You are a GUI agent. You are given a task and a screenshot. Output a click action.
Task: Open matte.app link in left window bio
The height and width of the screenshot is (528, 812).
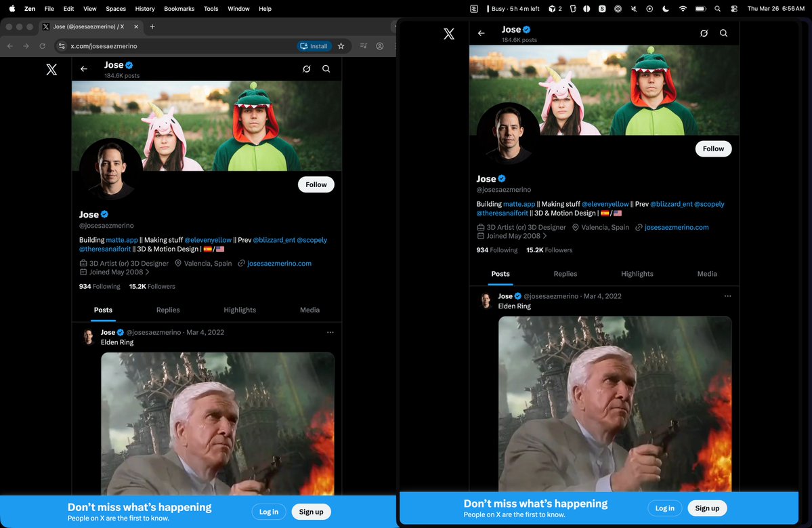[x=122, y=240]
